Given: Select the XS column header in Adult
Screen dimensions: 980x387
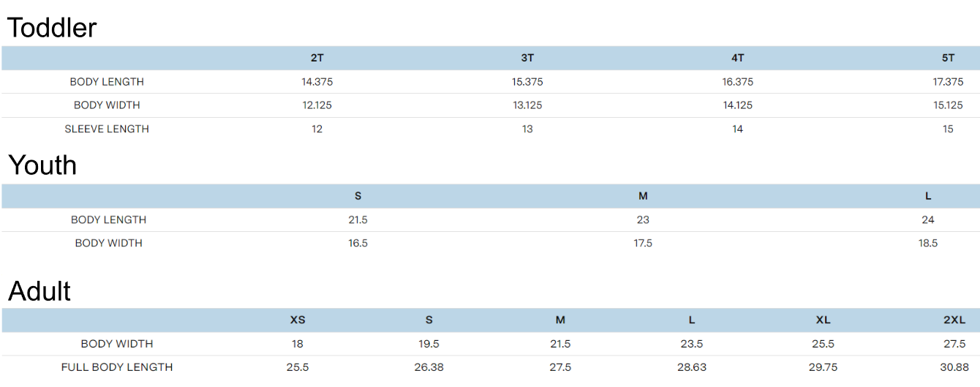Looking at the screenshot, I should pos(298,320).
